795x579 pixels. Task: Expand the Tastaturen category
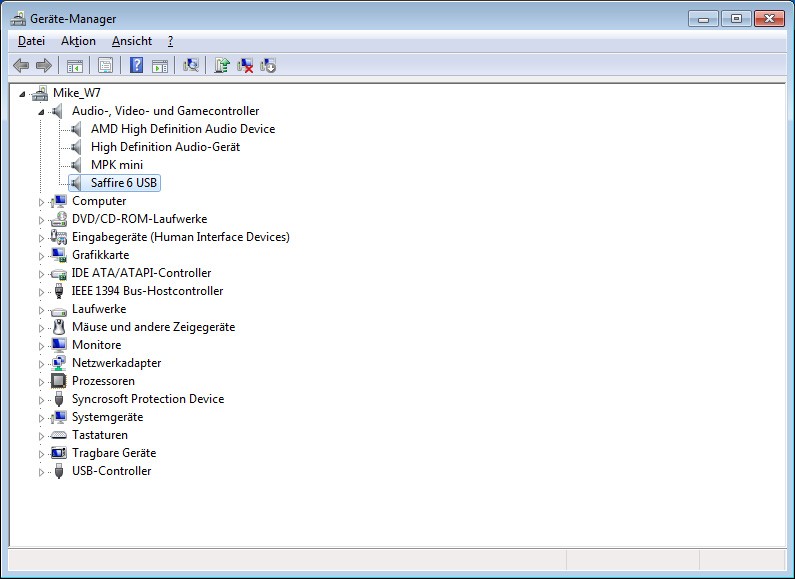[41, 436]
